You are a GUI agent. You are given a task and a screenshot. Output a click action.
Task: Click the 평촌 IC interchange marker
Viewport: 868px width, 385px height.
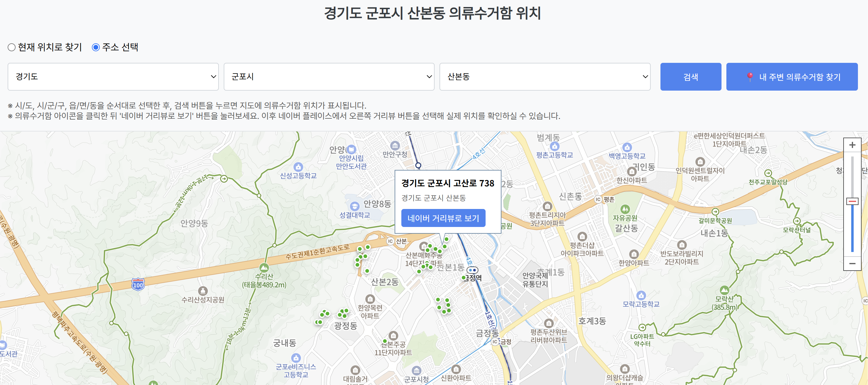click(598, 200)
